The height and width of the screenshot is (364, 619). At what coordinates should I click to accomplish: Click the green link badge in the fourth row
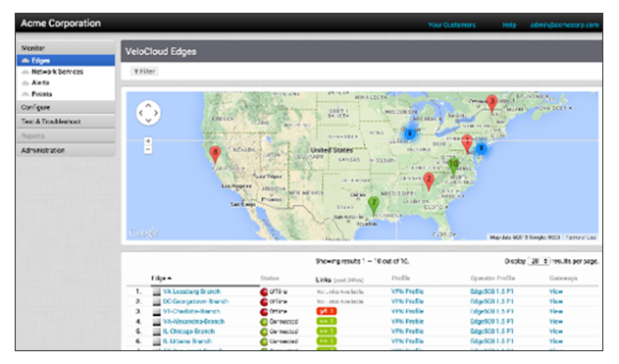tap(326, 322)
